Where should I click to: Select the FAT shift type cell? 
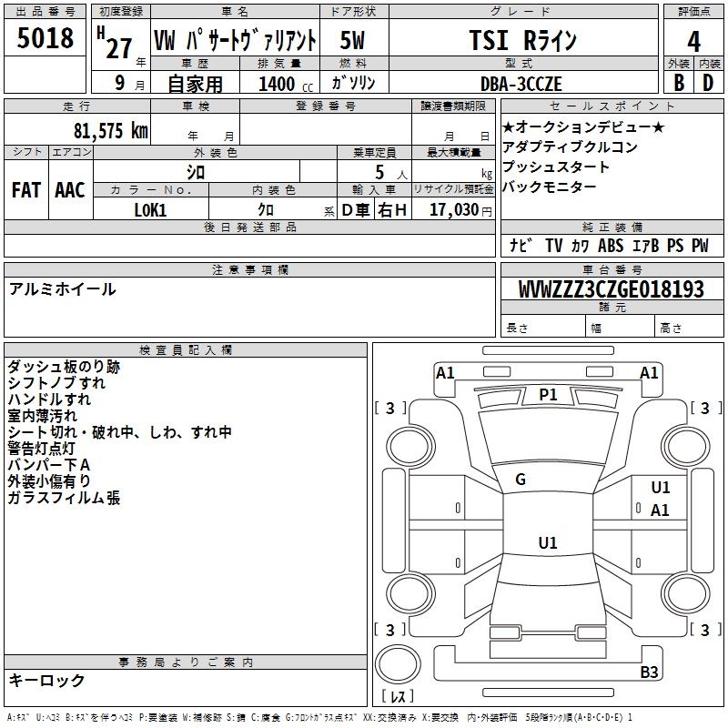coord(26,189)
